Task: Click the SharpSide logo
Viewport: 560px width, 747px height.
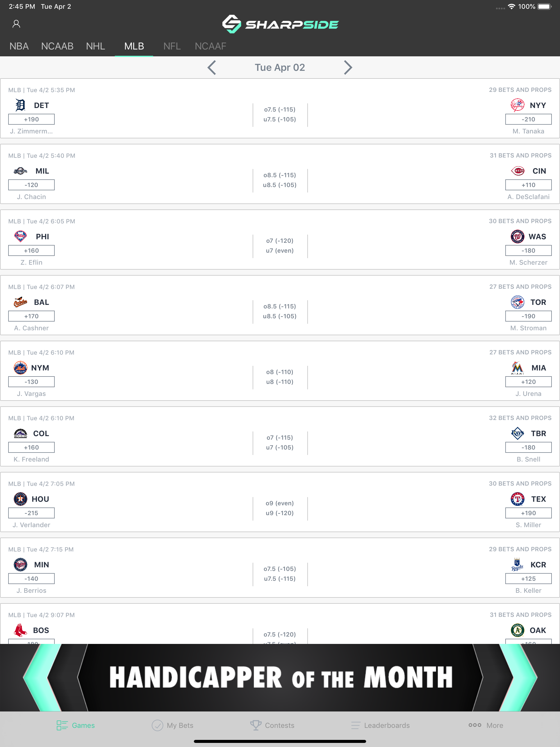Action: pos(280,24)
